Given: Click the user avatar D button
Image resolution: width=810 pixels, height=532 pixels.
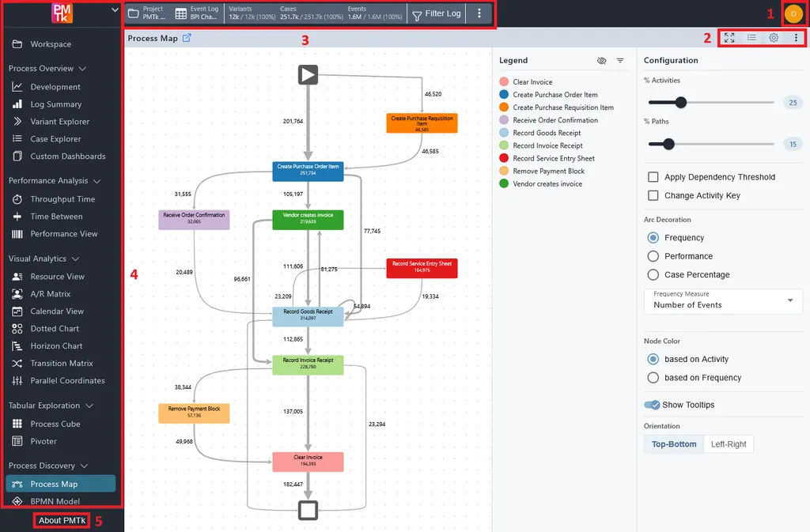Looking at the screenshot, I should [x=793, y=14].
